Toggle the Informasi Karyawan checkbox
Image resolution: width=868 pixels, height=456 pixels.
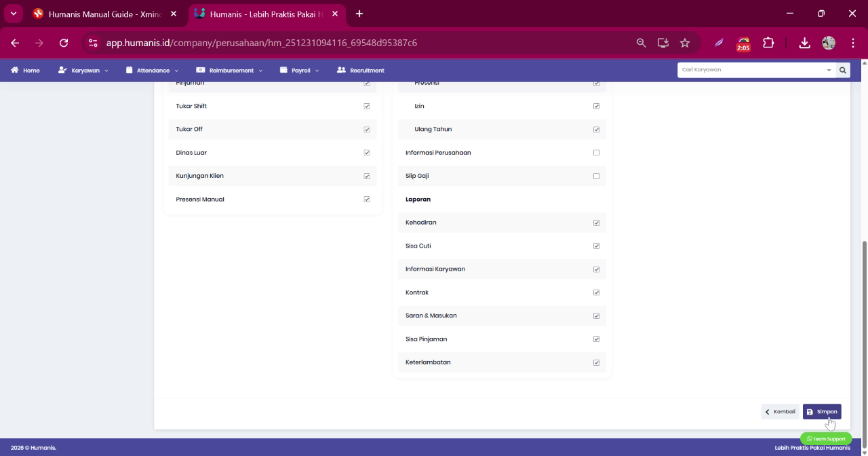tap(597, 269)
